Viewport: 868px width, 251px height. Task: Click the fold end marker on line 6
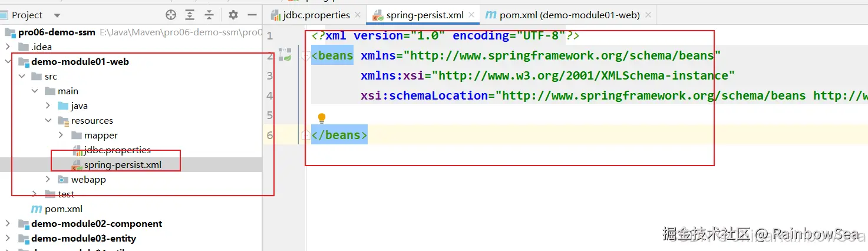click(305, 135)
